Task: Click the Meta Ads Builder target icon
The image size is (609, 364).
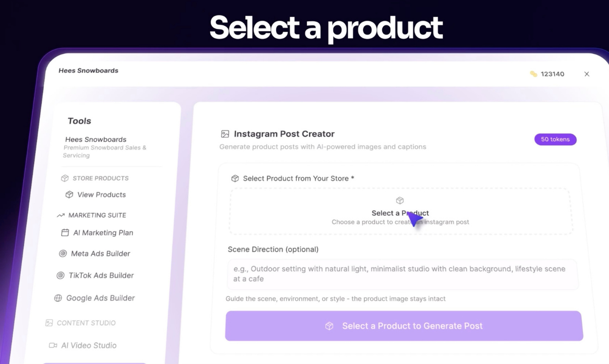Action: 63,253
